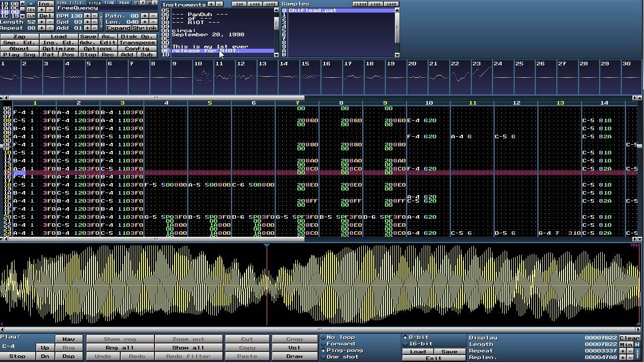Remove a channel with Sub button

point(147,55)
